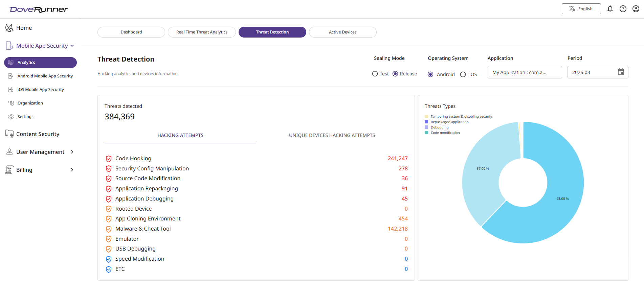The width and height of the screenshot is (644, 283).
Task: Click the Content Security sidebar icon
Action: pos(9,134)
